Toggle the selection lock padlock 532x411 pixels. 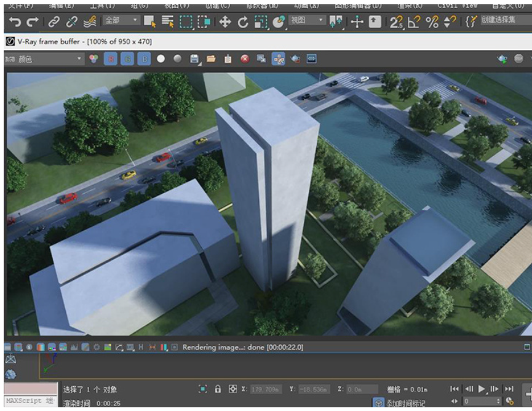(218, 389)
